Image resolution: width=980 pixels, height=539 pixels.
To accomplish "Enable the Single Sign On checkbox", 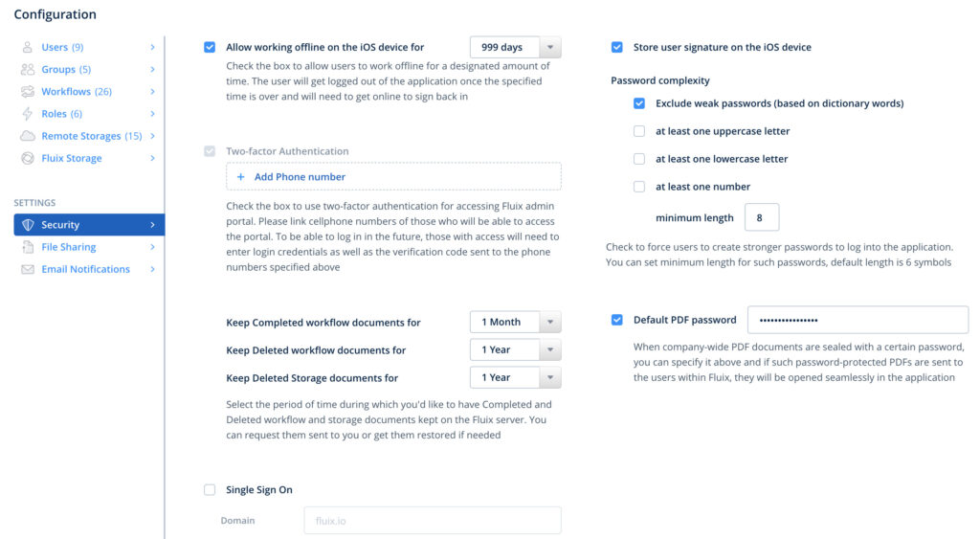I will point(210,490).
